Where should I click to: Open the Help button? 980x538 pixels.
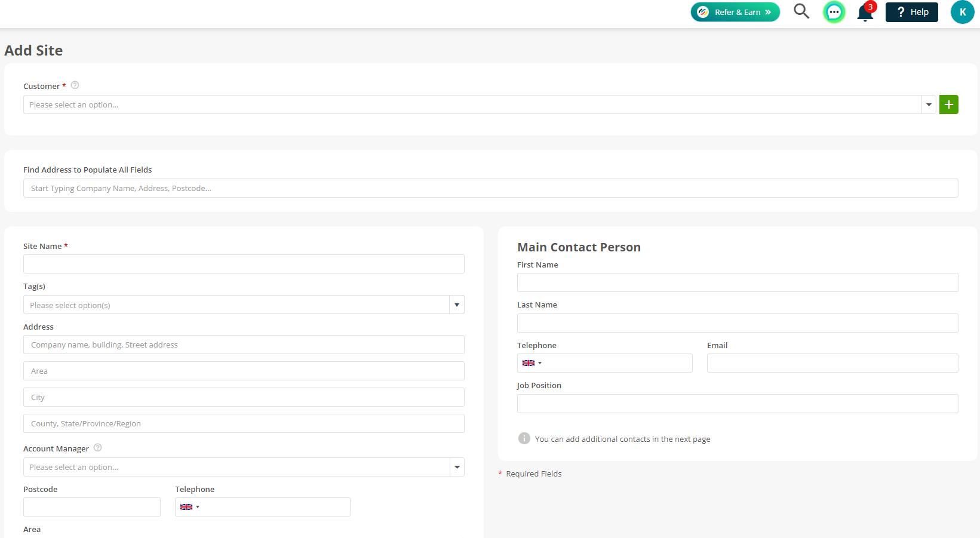(912, 12)
